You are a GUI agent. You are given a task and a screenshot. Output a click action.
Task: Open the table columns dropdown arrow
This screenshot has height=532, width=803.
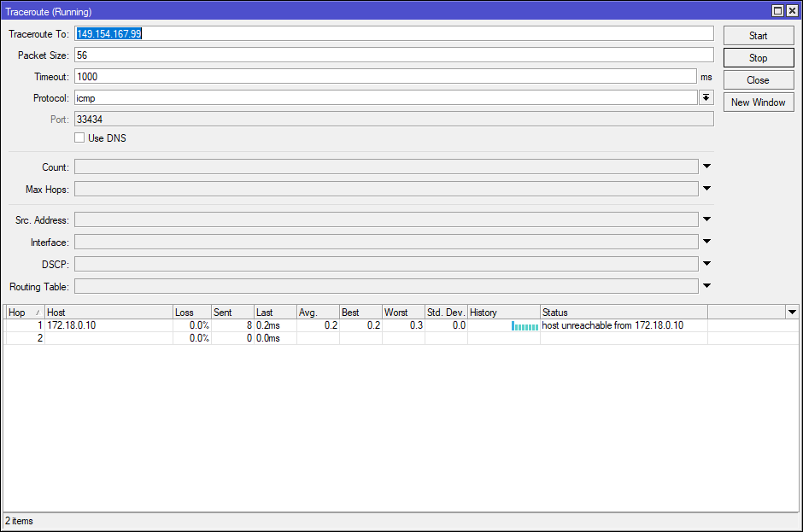click(792, 313)
